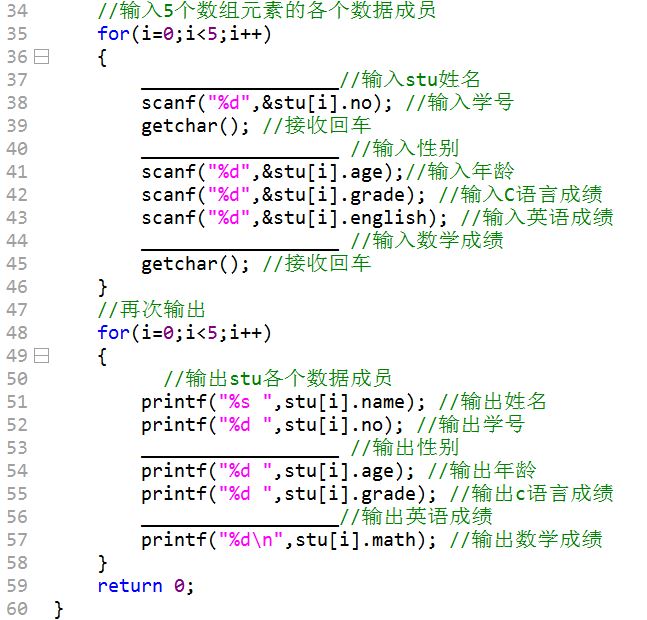The width and height of the screenshot is (647, 620).
Task: Click line number 37 in the gutter
Action: coord(17,80)
